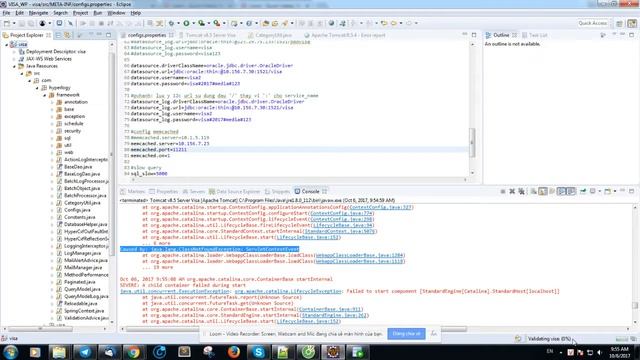The width and height of the screenshot is (640, 360).
Task: Click the volume icon in system tray
Action: pyautogui.click(x=600, y=352)
